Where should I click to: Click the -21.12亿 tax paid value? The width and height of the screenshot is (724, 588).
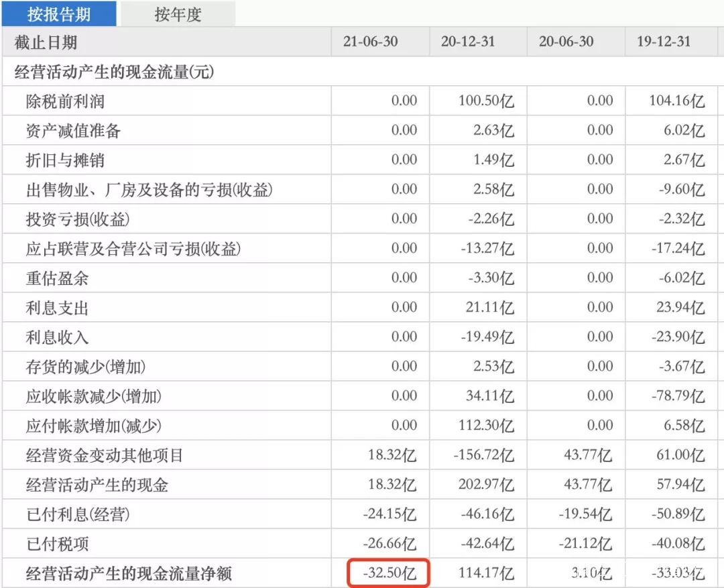(x=585, y=544)
